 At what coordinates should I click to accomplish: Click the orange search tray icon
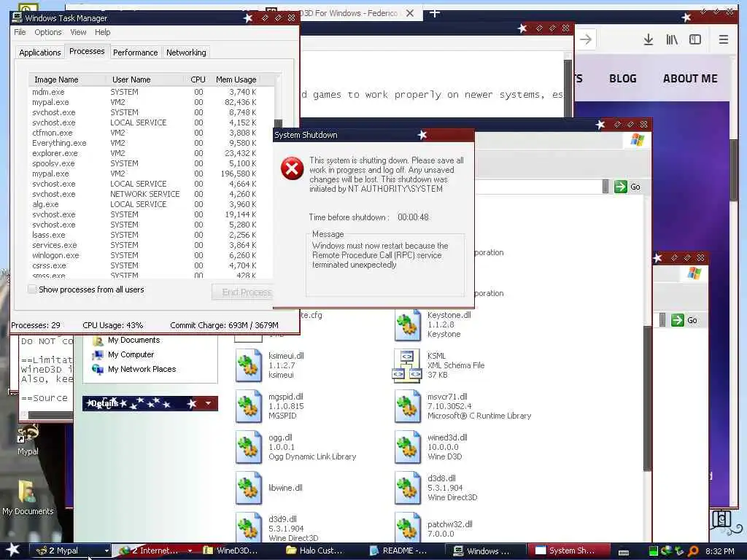(x=694, y=551)
